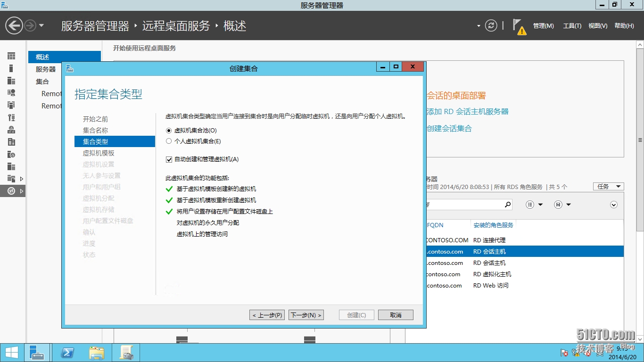
Task: Sort by the FQDN column header
Action: [435, 225]
